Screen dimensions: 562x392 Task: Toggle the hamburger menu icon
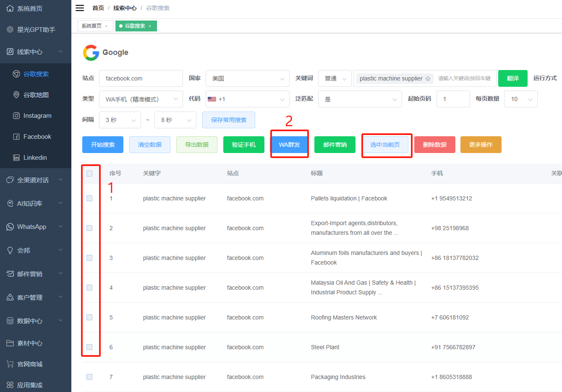pyautogui.click(x=80, y=8)
